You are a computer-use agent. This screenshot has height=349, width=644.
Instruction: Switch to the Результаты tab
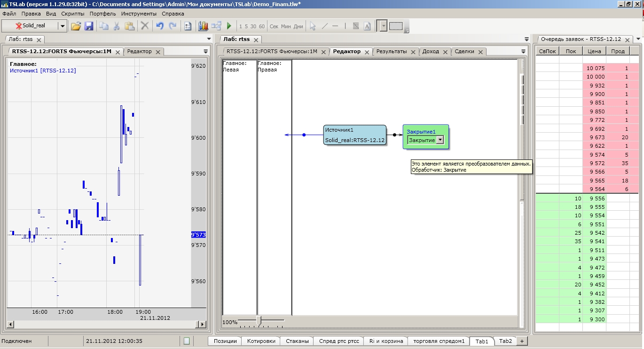(x=392, y=52)
